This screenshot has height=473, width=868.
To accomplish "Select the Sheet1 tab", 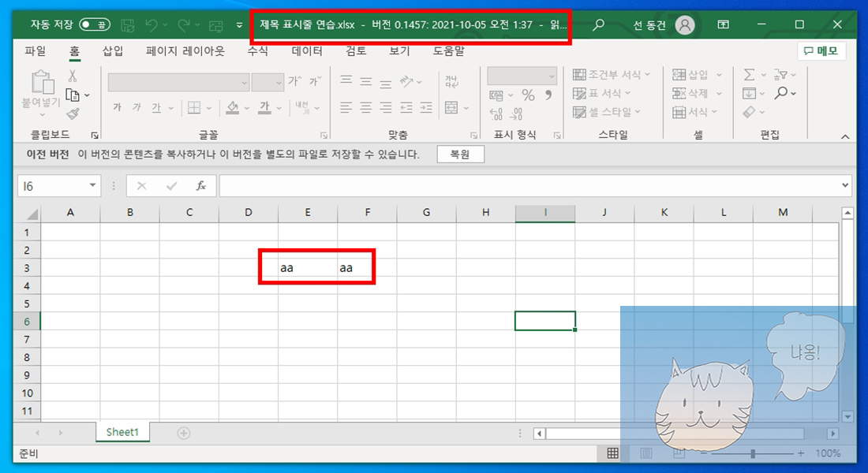I will 122,432.
